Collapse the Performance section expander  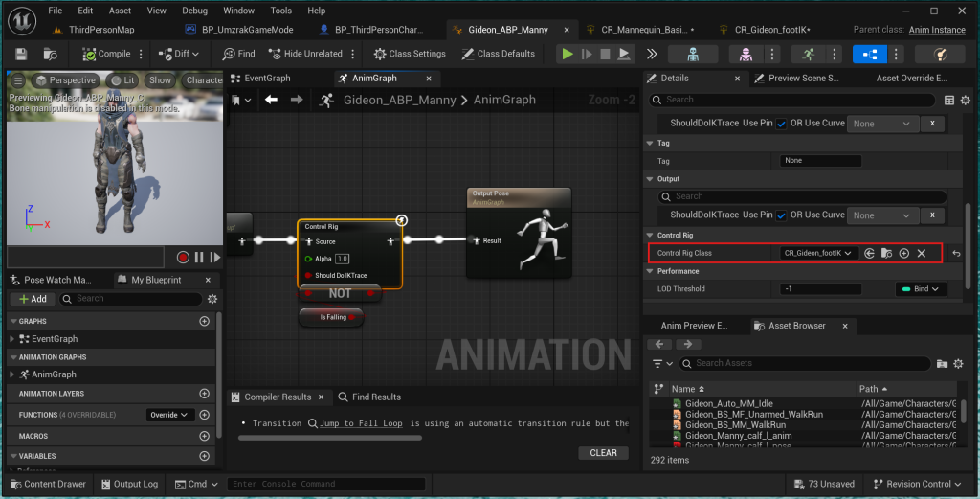click(x=650, y=271)
